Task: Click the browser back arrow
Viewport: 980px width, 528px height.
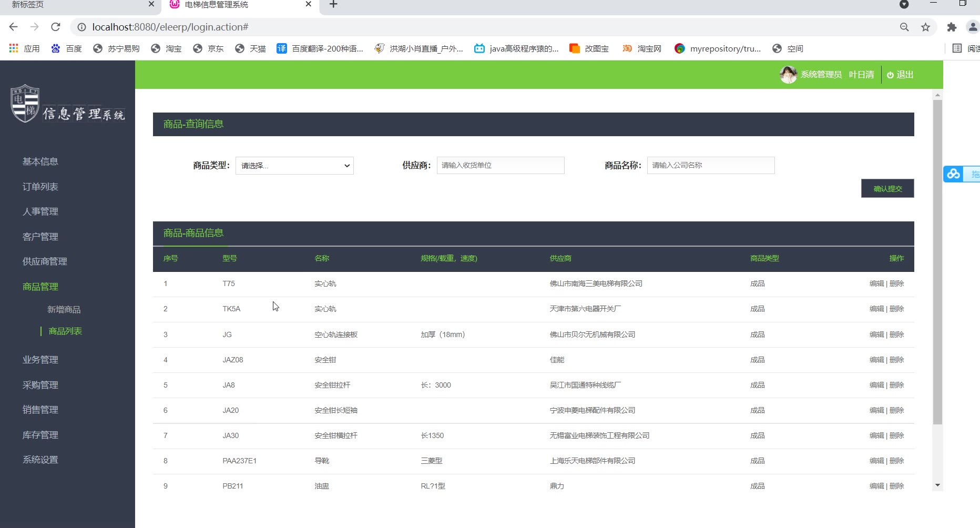Action: [x=14, y=27]
